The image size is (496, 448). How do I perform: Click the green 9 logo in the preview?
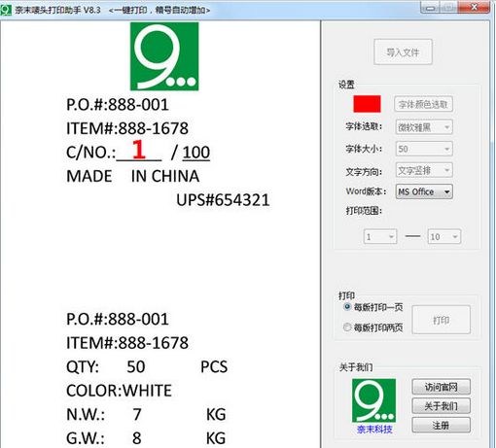pos(164,56)
